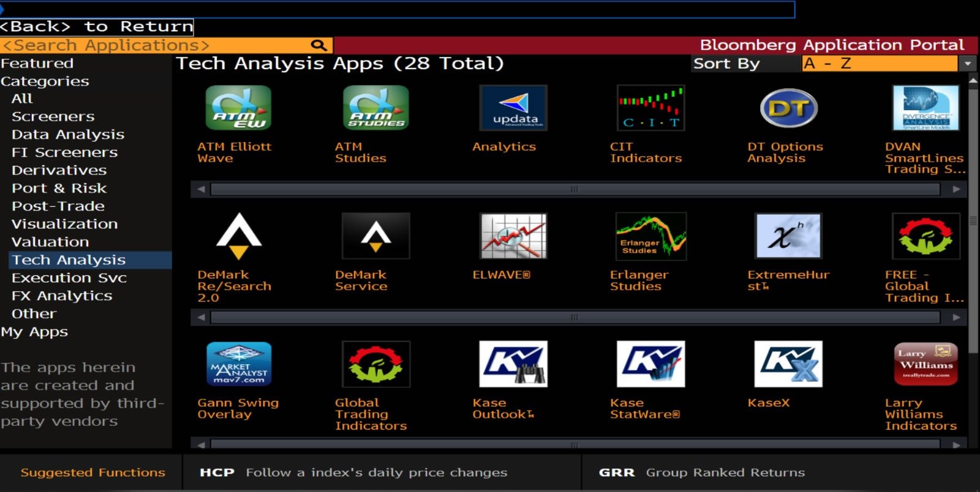Open the Data Analysis category
Image resolution: width=980 pixels, height=492 pixels.
(x=68, y=135)
